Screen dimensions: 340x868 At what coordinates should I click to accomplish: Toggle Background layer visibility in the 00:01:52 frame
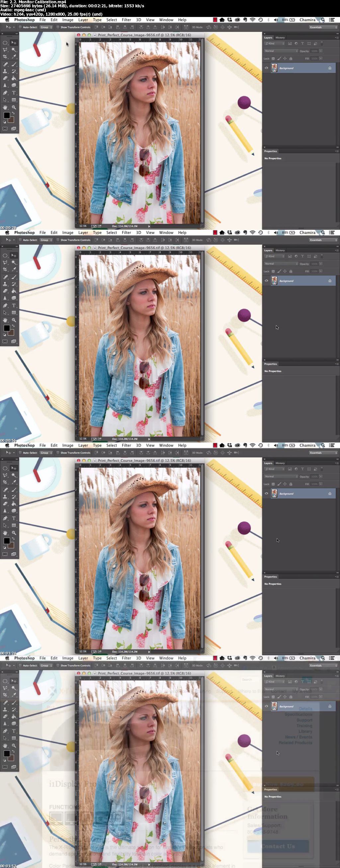(266, 706)
